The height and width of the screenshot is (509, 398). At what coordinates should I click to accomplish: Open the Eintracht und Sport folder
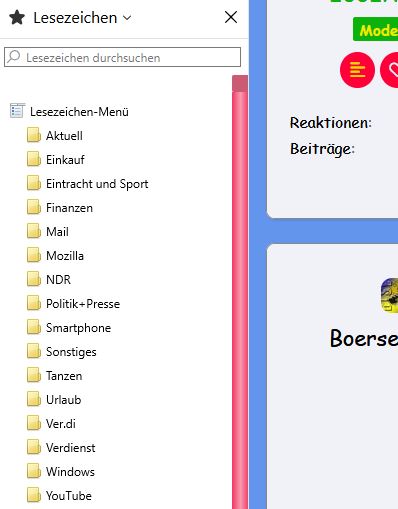coord(97,184)
